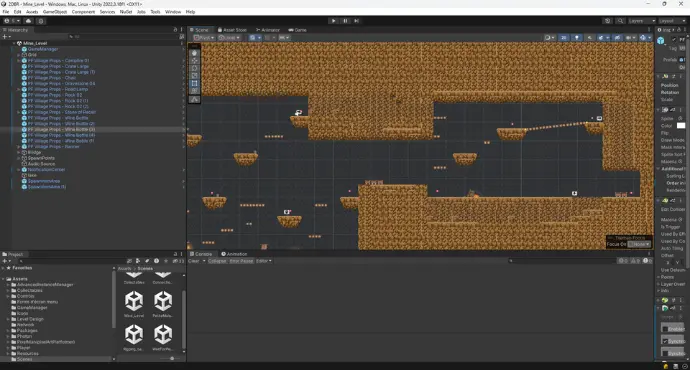Pause the game using the Pause button
This screenshot has width=690, height=370.
(x=345, y=21)
